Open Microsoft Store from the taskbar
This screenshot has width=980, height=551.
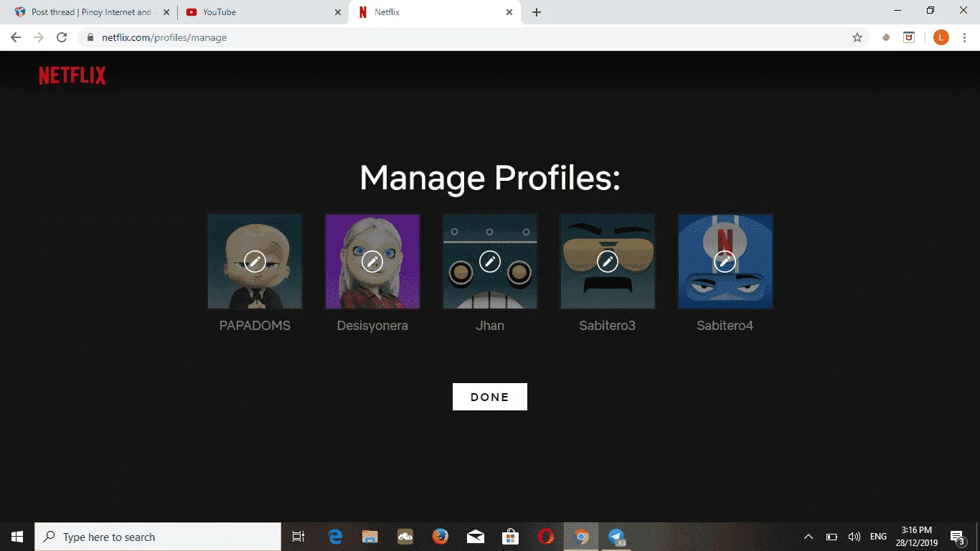510,537
